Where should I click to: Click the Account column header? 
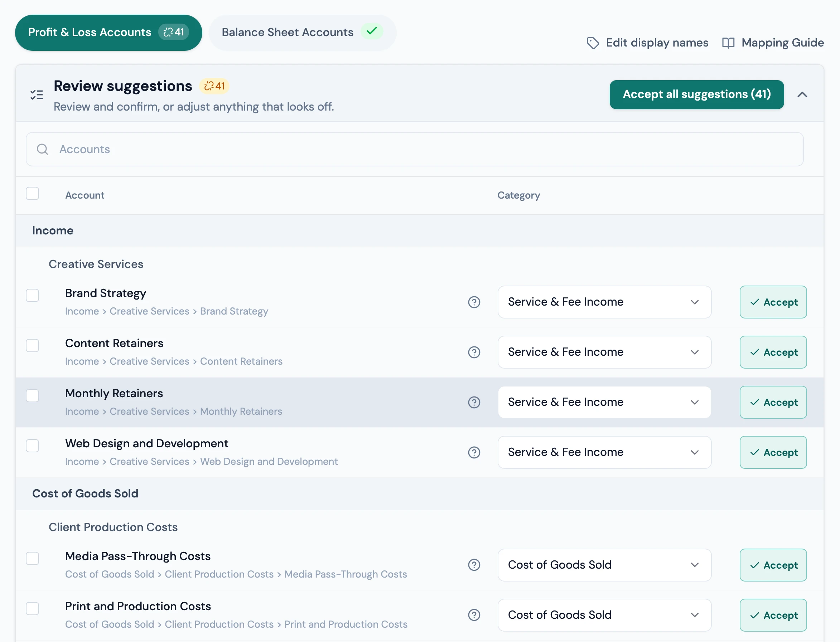pos(85,195)
